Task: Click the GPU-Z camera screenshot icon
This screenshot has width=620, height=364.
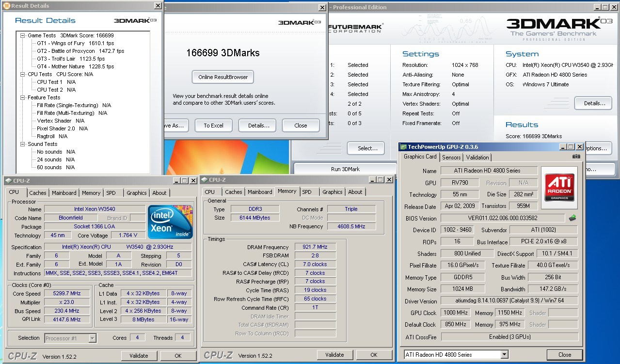Action: (x=576, y=157)
